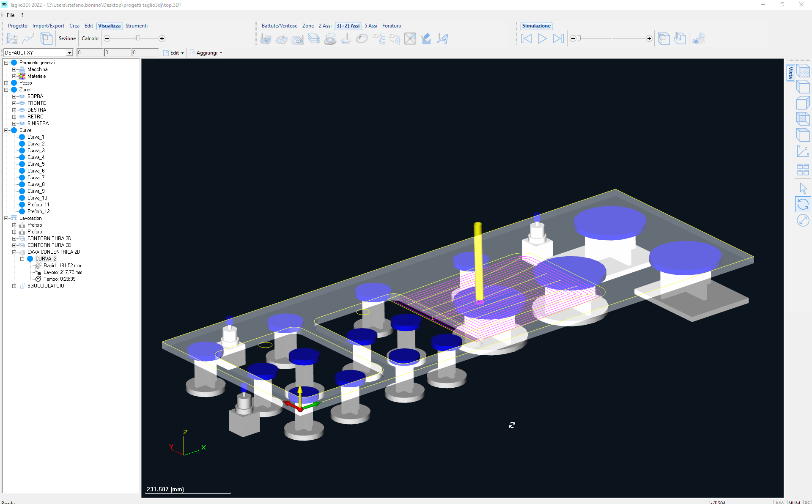Expand the SGOCCIOLATOIO tree node
The image size is (812, 504).
pyautogui.click(x=14, y=286)
